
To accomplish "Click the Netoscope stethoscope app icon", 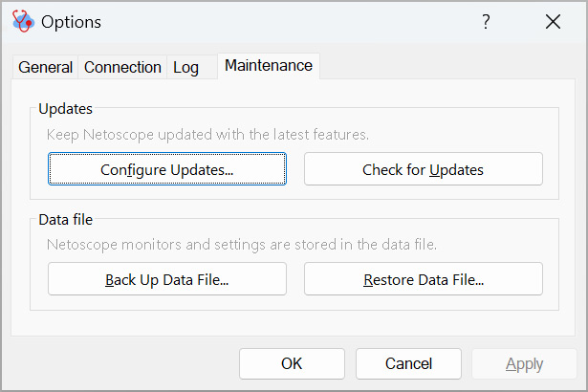I will coord(23,21).
